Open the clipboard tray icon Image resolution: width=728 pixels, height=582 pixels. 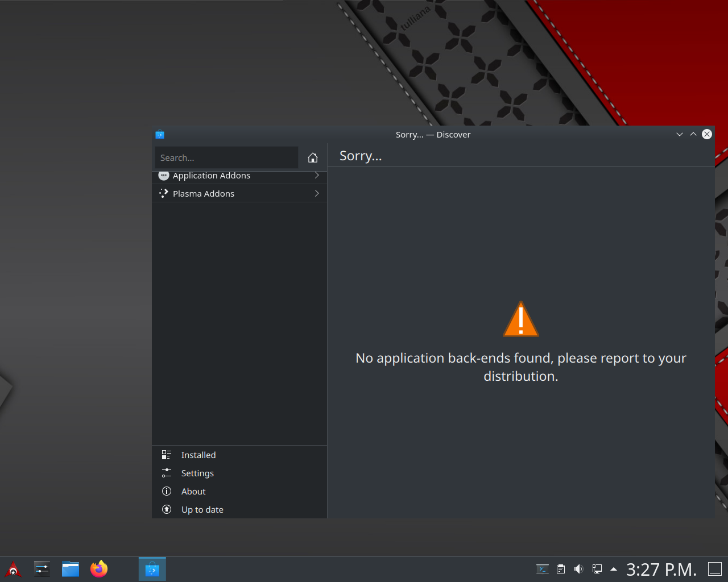[561, 569]
